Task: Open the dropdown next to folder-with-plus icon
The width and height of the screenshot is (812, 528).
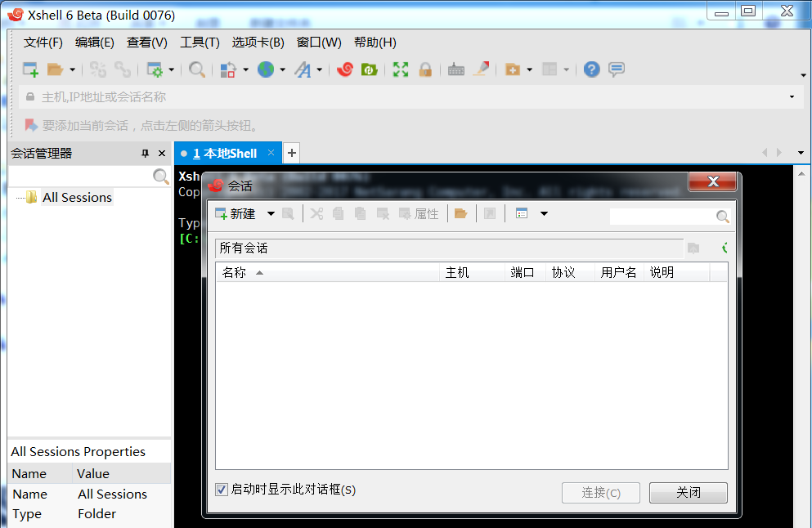Action: coord(530,69)
